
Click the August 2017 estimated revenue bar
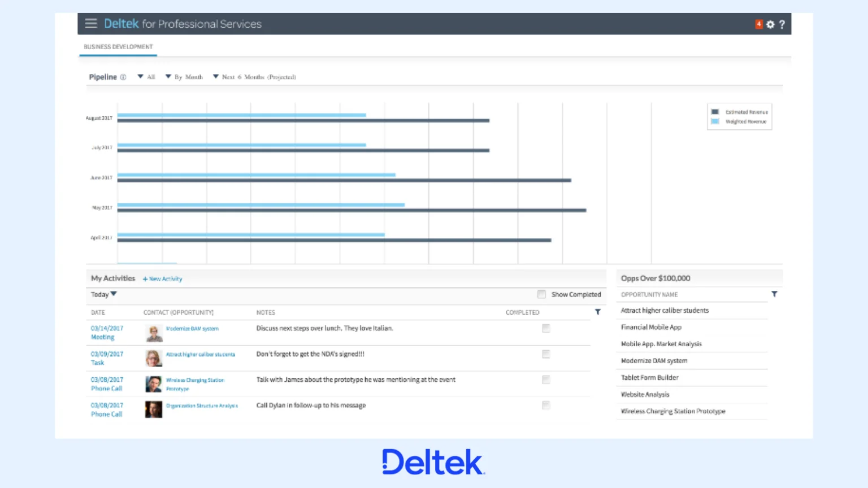coord(303,120)
